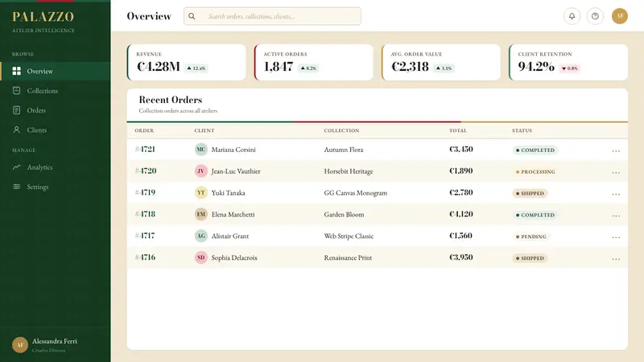Open order number #4721
This screenshot has height=362, width=644.
point(145,150)
